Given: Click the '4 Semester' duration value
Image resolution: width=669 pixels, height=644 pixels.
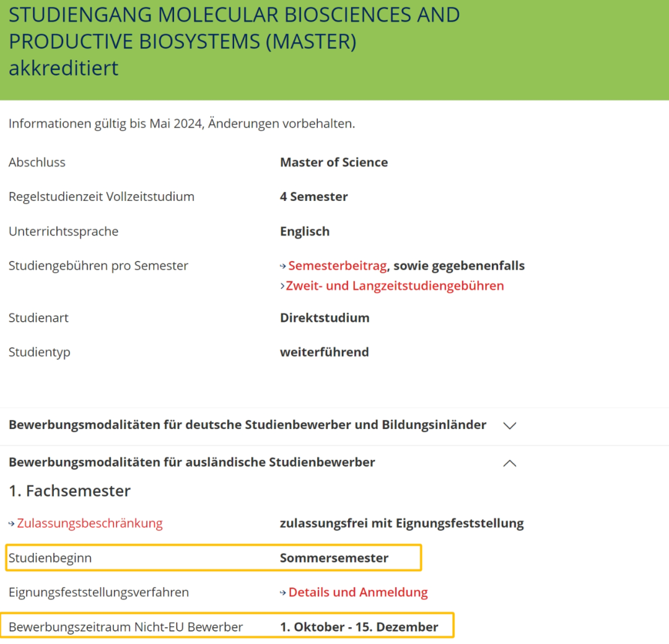Looking at the screenshot, I should click(313, 197).
